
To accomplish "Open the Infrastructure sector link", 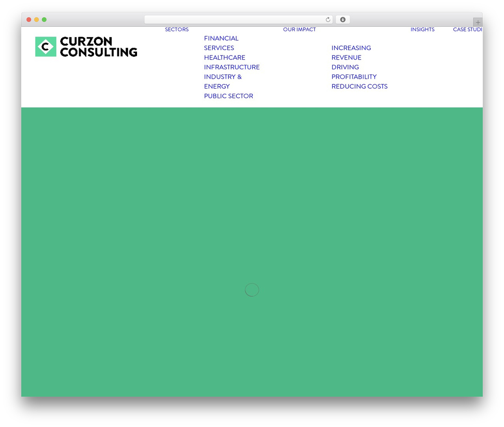I will point(232,67).
